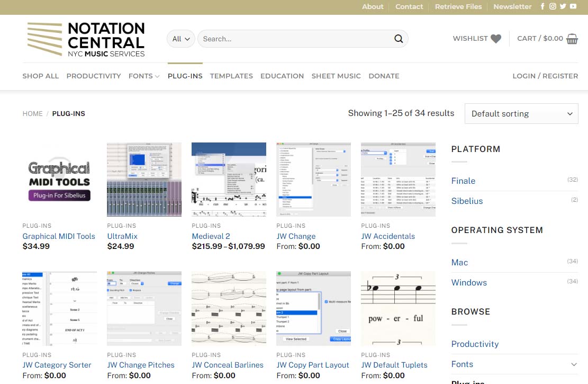Go to Home breadcrumb
The height and width of the screenshot is (384, 588).
coord(33,114)
